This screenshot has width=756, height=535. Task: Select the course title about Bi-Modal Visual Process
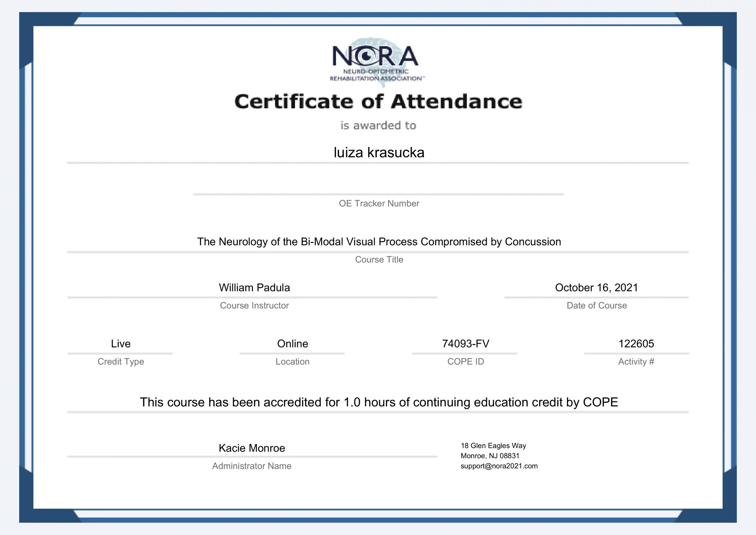[379, 241]
